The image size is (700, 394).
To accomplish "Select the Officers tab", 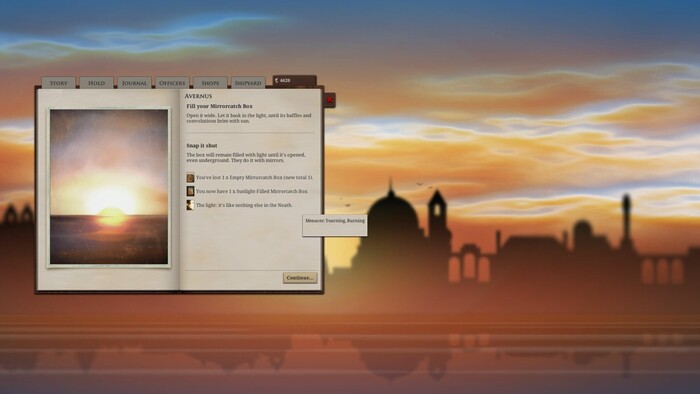I will coord(172,83).
